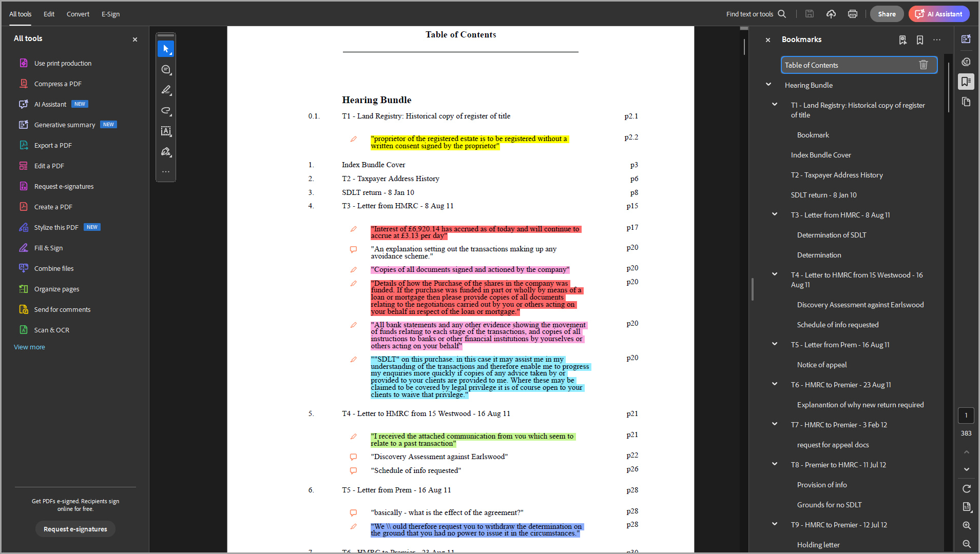The image size is (980, 554).
Task: Collapse T5 Letter from Prem bookmark
Action: pyautogui.click(x=775, y=344)
